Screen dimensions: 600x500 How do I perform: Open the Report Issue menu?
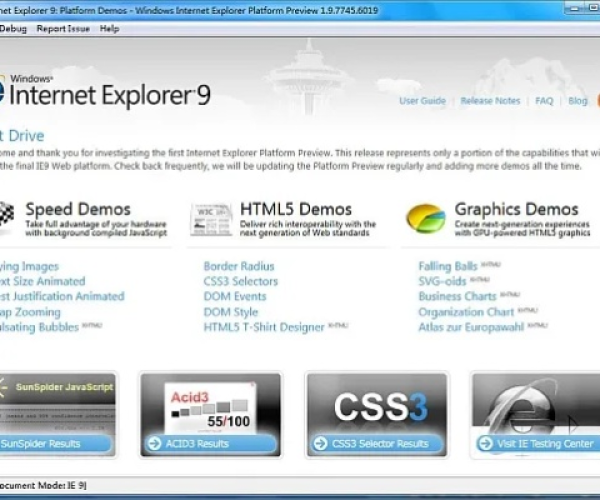pos(63,29)
